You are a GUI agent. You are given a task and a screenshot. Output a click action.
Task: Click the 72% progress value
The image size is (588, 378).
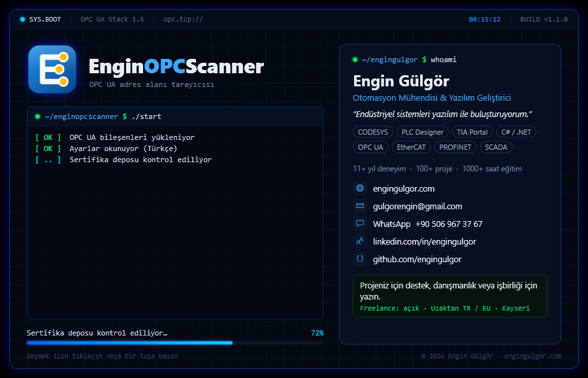tap(318, 333)
